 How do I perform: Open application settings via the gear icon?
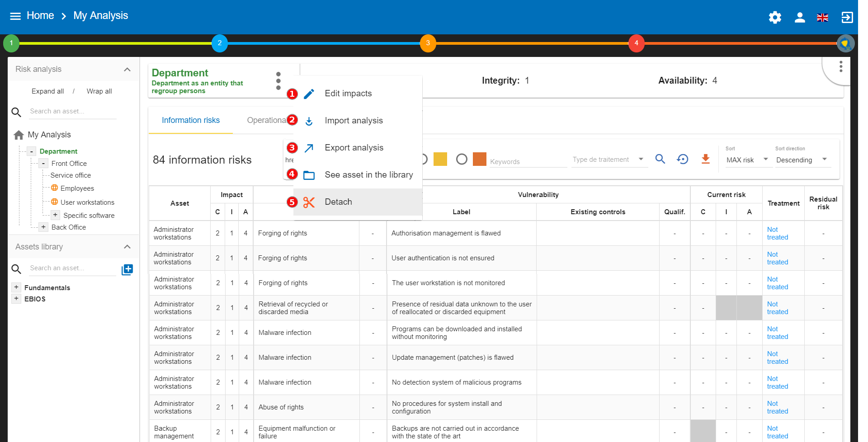coord(774,17)
